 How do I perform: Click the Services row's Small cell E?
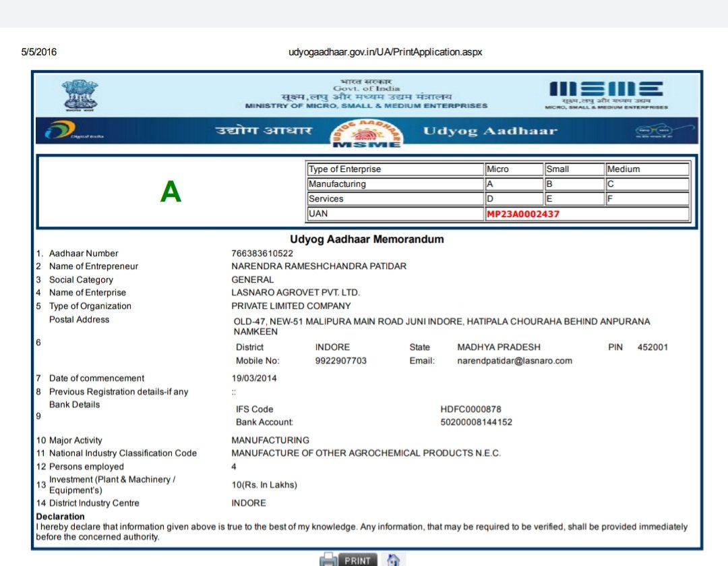(x=573, y=199)
